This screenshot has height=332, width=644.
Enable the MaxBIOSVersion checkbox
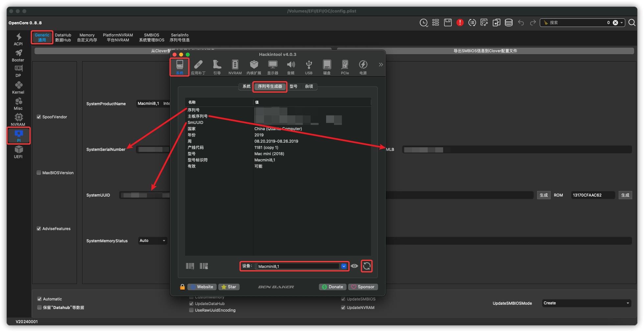click(x=39, y=173)
